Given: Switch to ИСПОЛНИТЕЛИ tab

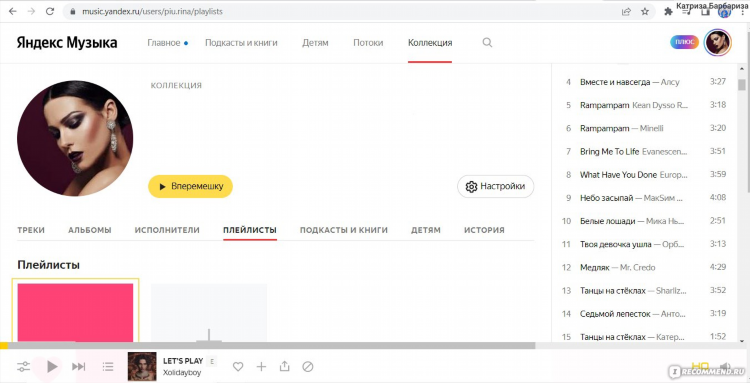Looking at the screenshot, I should (167, 230).
